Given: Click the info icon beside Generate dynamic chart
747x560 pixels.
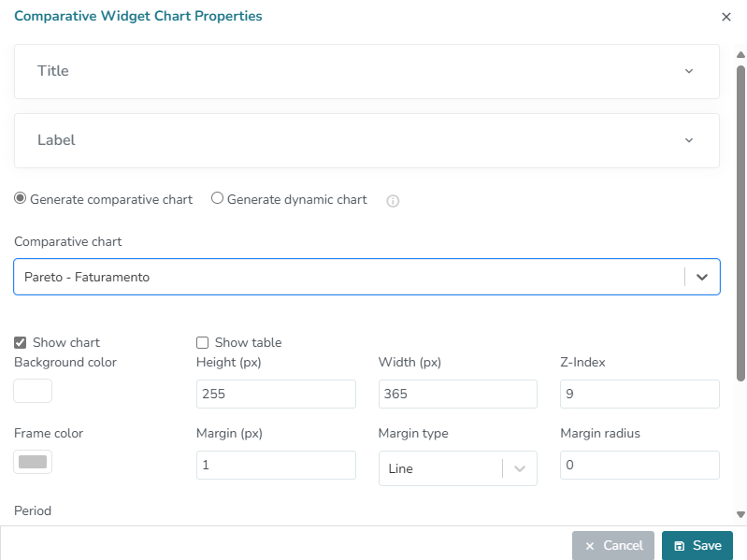Looking at the screenshot, I should [393, 201].
